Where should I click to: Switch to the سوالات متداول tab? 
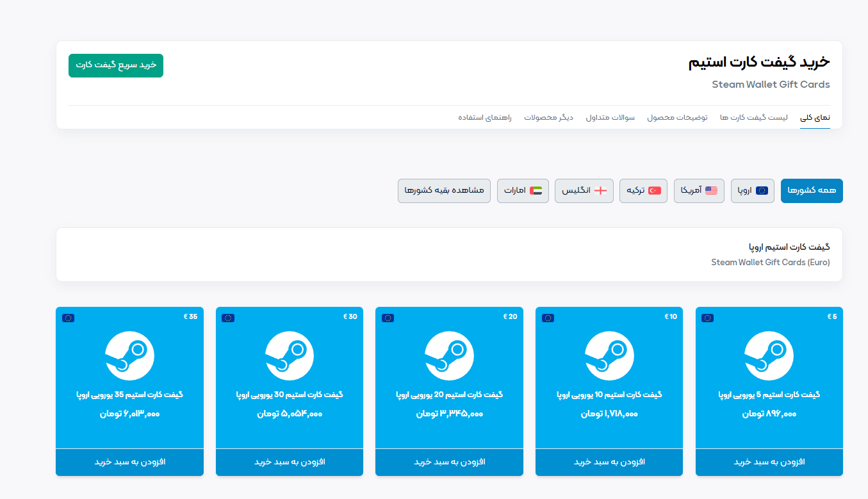[x=609, y=117]
